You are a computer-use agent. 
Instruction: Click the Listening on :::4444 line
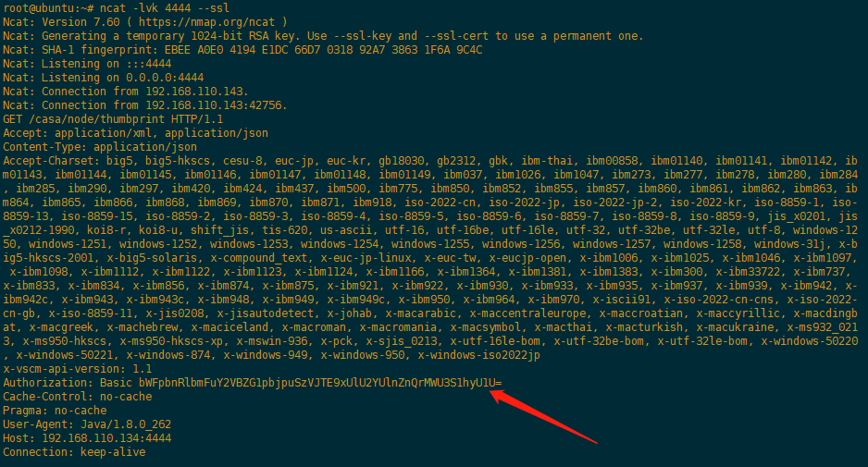pos(87,64)
